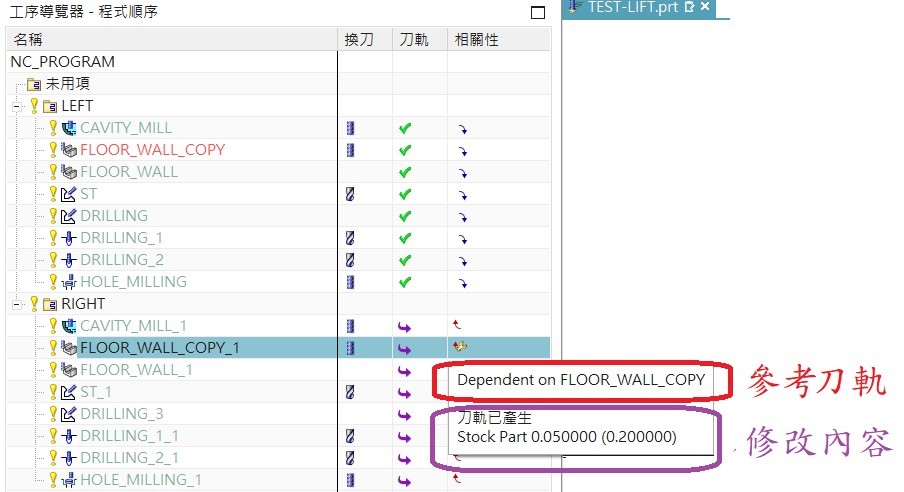Viewport: 904px width, 492px height.
Task: Click the Stock Part 0.050000 tooltip text
Action: pos(566,437)
